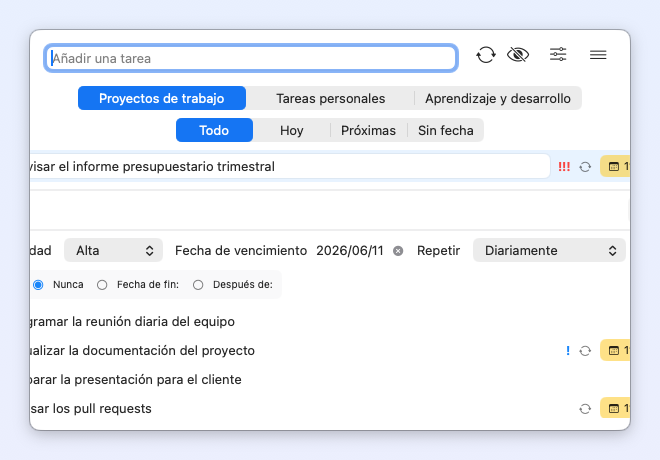Open the hamburger menu icon
The image size is (660, 460).
coord(598,55)
